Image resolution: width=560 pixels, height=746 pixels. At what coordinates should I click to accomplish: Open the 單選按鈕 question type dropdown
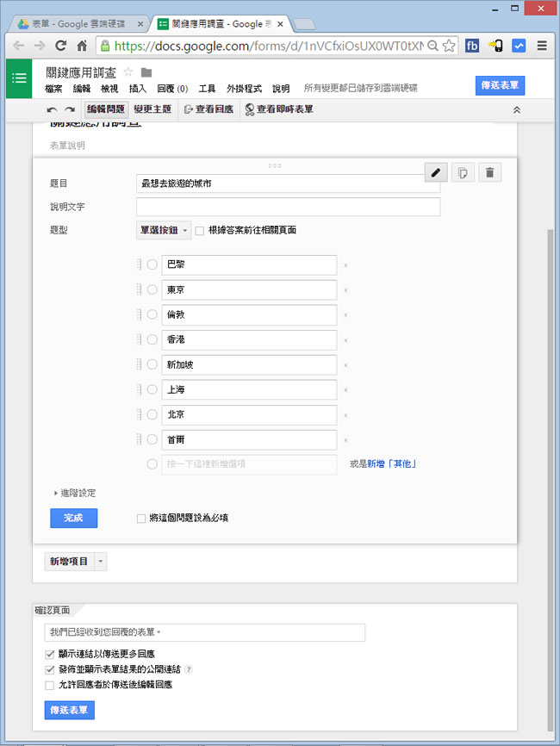click(x=164, y=231)
